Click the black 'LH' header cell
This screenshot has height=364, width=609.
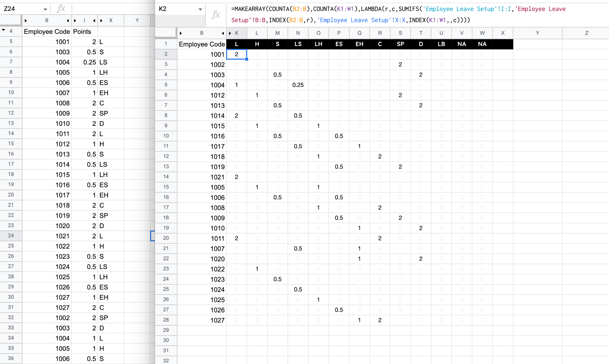tap(318, 44)
